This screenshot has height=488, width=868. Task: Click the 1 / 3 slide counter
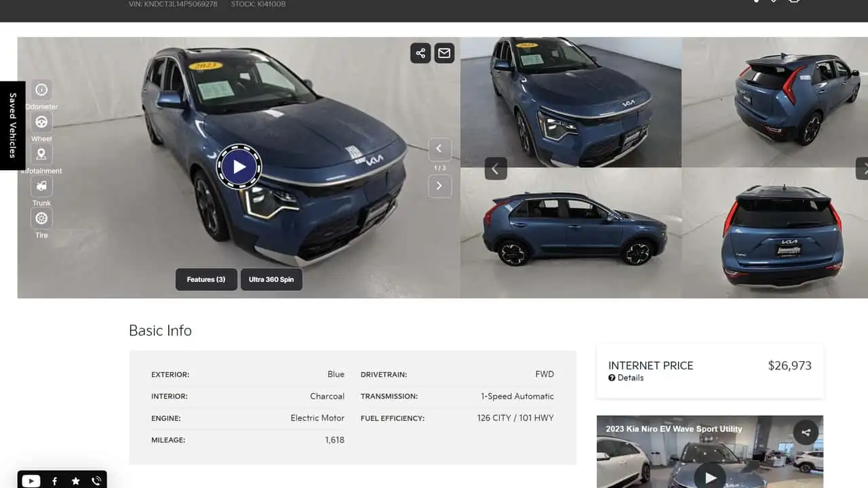point(439,167)
